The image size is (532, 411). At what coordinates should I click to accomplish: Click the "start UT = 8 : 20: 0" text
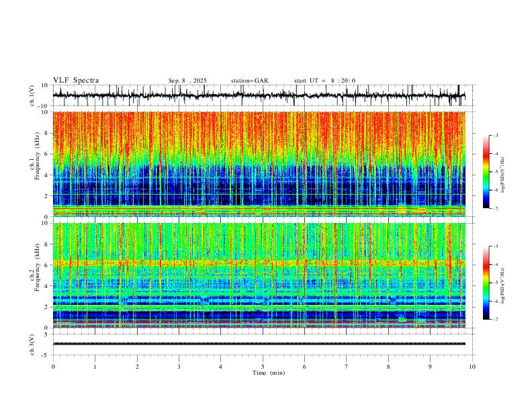[324, 81]
